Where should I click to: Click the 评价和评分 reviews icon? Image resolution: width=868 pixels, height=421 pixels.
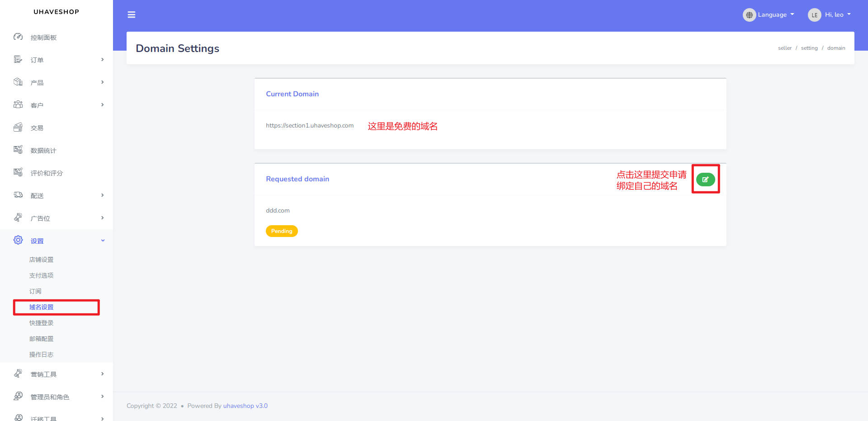pos(18,173)
